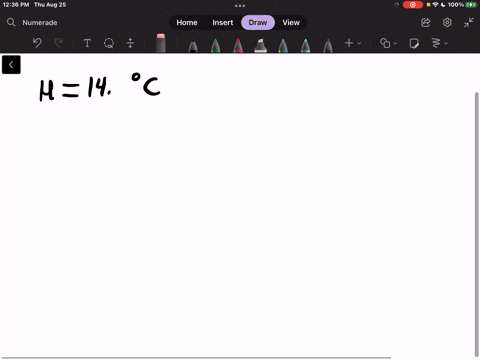Image resolution: width=480 pixels, height=360 pixels.
Task: Select the insert space tool
Action: click(x=130, y=43)
